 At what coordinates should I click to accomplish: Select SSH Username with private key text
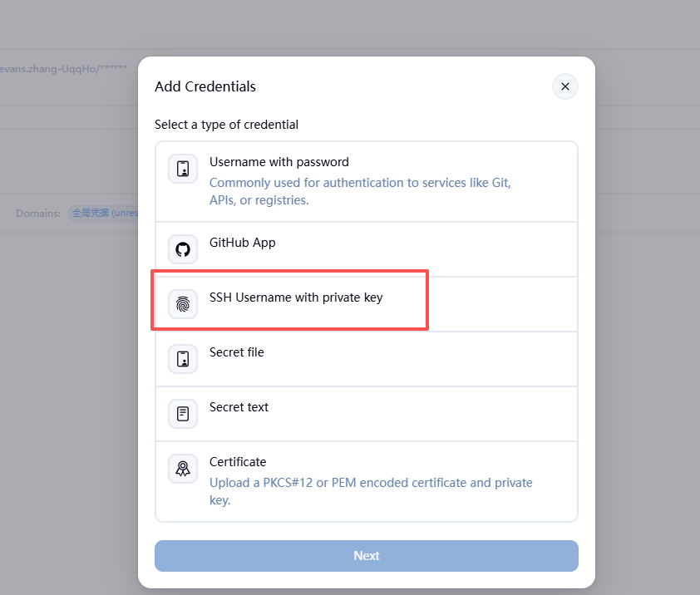pyautogui.click(x=296, y=297)
